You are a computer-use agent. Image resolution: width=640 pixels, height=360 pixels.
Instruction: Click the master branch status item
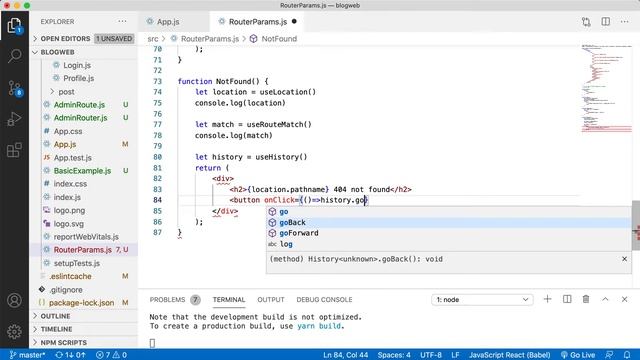27,355
